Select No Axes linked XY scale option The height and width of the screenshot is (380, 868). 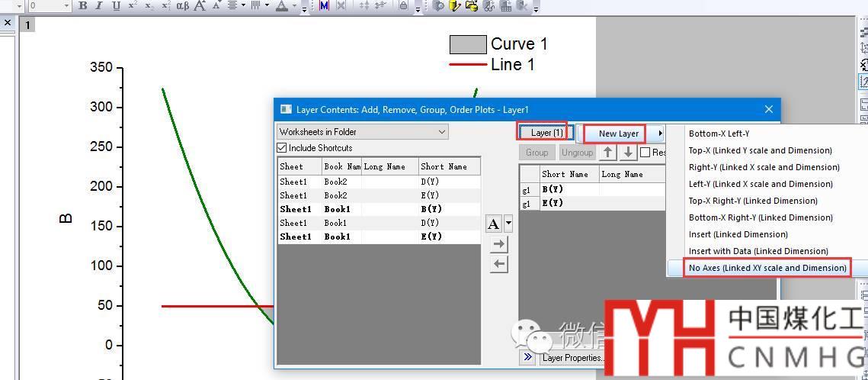click(767, 268)
